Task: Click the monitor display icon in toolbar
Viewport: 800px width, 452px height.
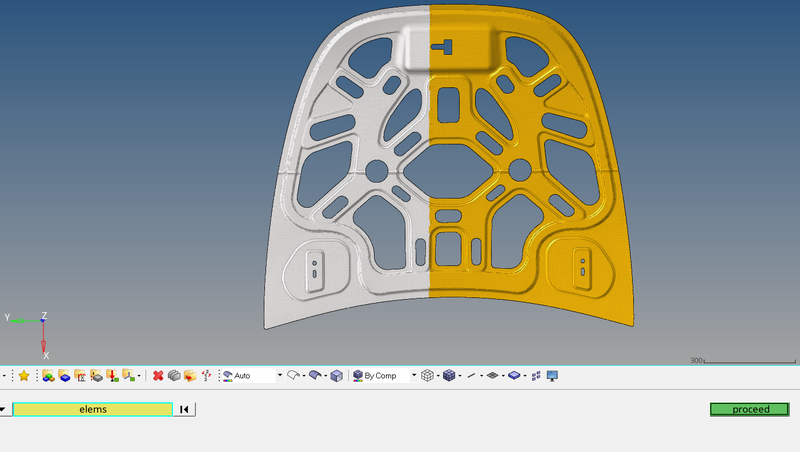Action: tap(552, 376)
